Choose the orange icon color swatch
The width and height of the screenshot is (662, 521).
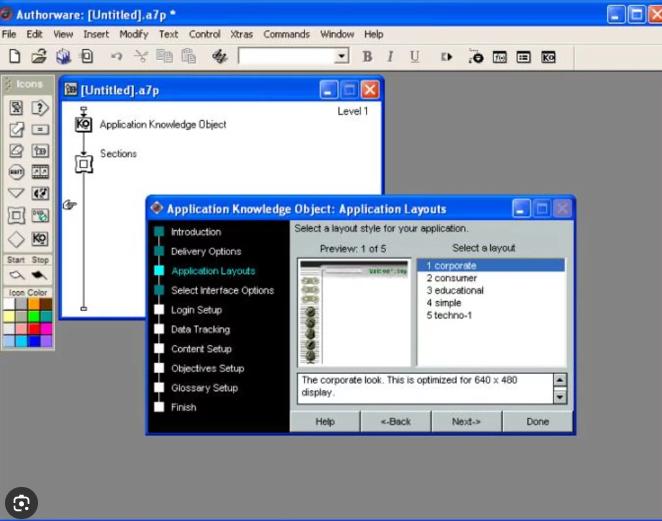[x=34, y=304]
